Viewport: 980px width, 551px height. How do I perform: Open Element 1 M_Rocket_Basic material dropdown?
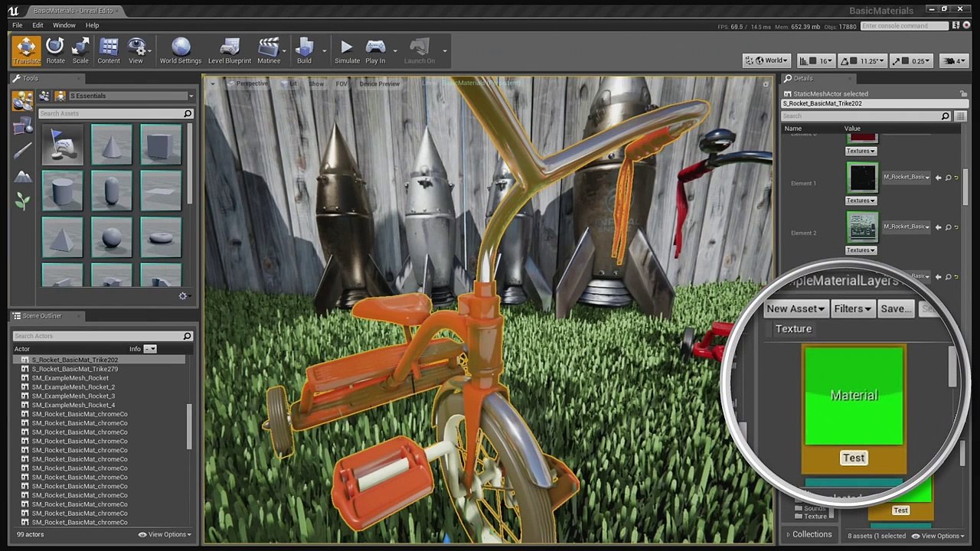click(907, 178)
